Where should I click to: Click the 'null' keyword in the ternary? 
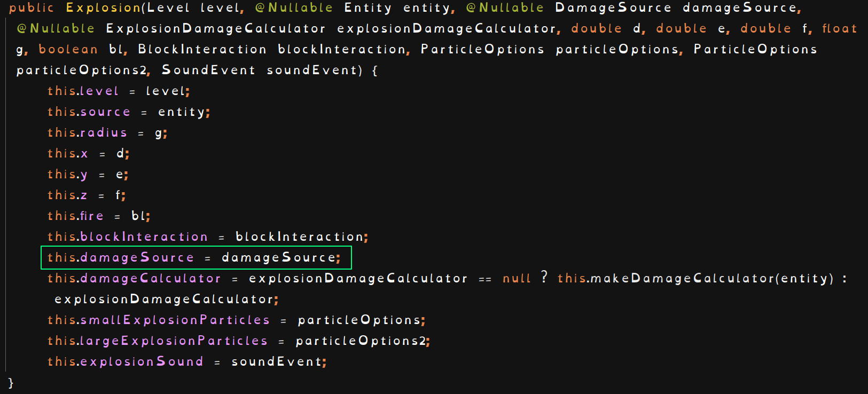[x=517, y=279]
